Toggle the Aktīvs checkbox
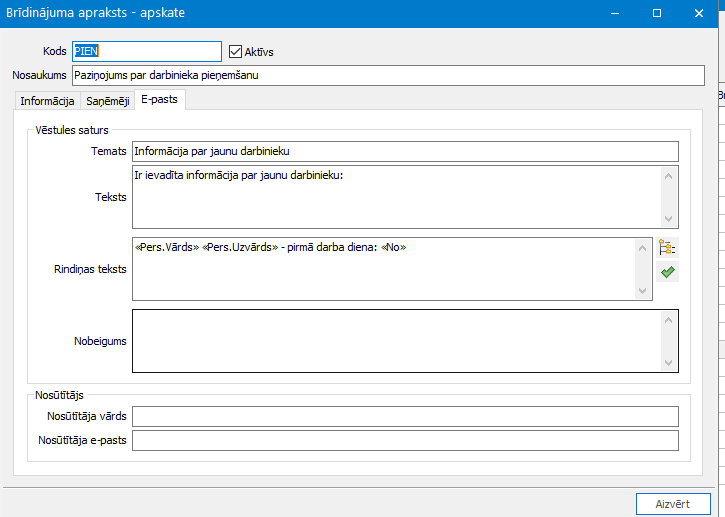The height and width of the screenshot is (517, 725). [x=236, y=52]
